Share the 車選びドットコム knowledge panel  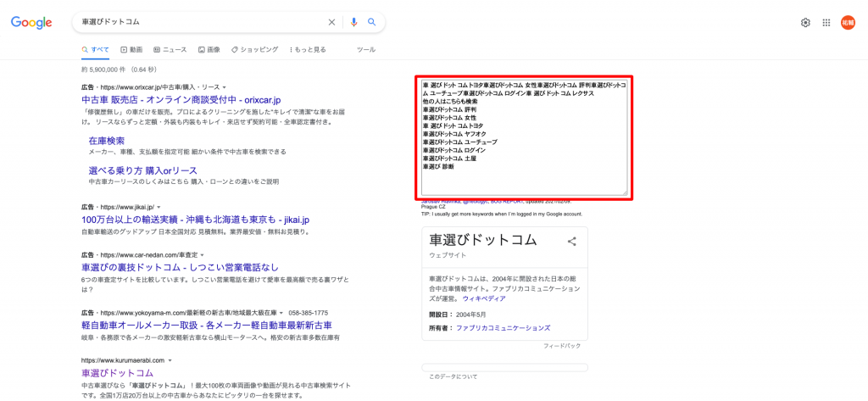[x=572, y=241]
